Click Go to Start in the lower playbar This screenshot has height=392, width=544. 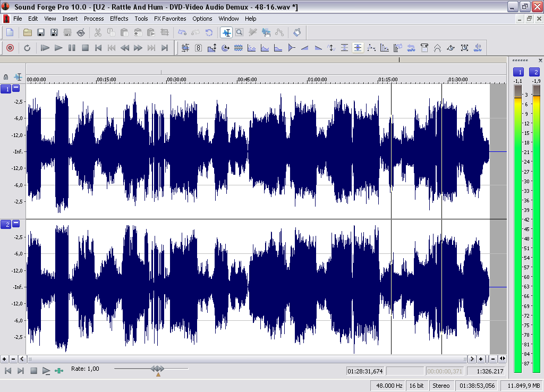8,371
